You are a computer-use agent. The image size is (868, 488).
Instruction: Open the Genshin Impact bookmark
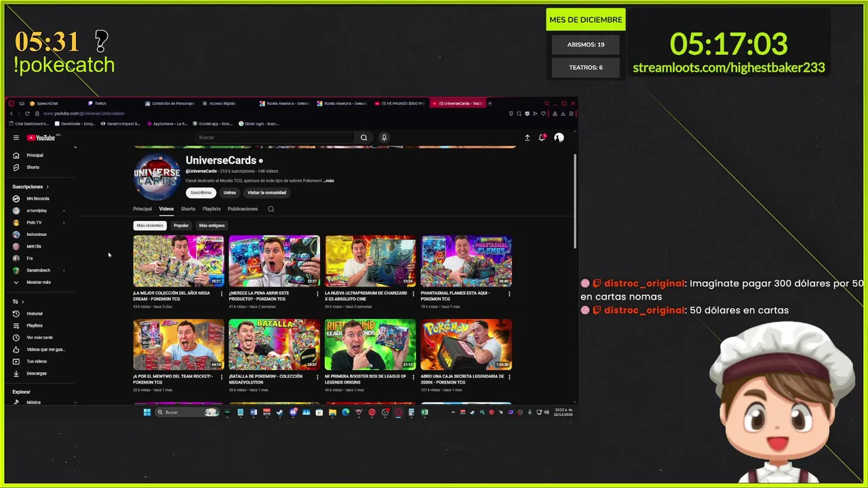[x=120, y=124]
